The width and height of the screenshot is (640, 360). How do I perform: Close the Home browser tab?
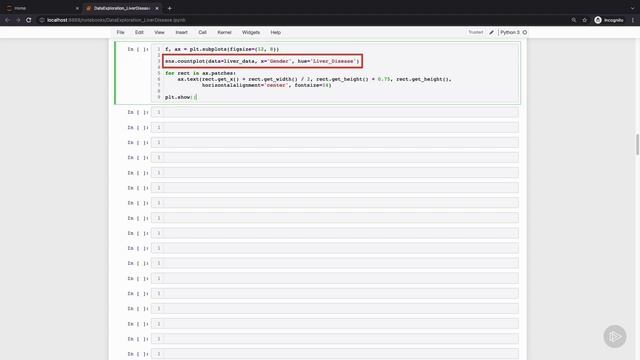click(77, 8)
